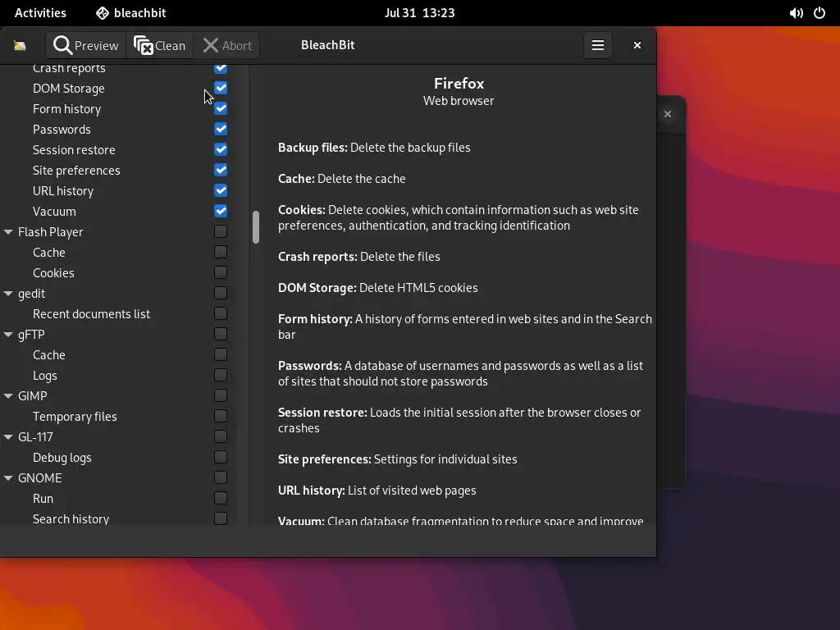Click the BleachBit app icon in header
This screenshot has width=840, height=630.
click(x=20, y=46)
